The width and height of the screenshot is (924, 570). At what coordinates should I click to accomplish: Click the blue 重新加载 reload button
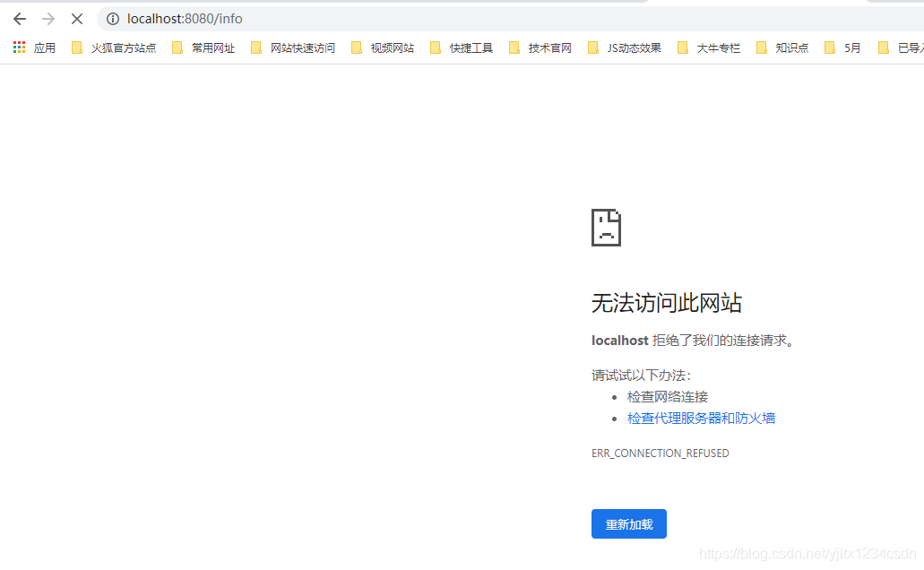pos(629,524)
